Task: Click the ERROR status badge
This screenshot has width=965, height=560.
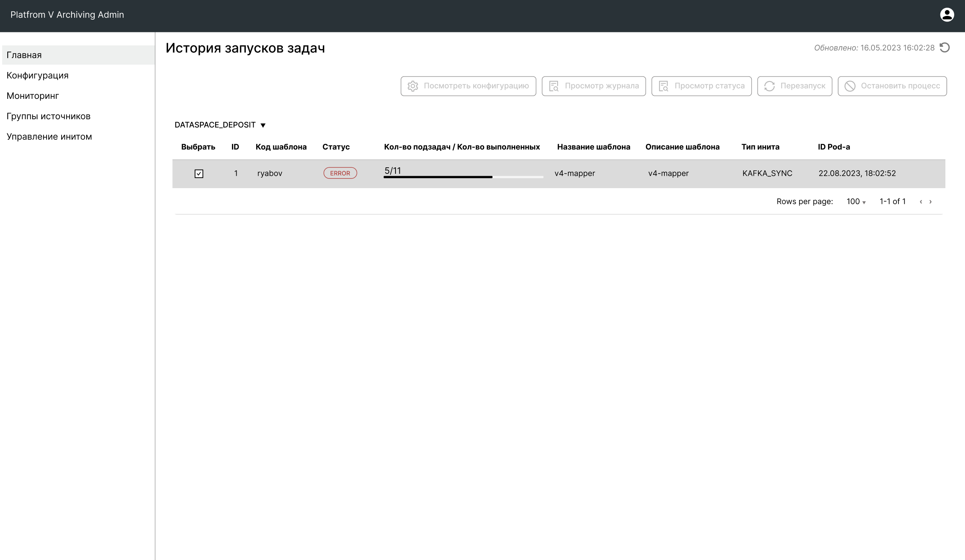Action: point(340,173)
